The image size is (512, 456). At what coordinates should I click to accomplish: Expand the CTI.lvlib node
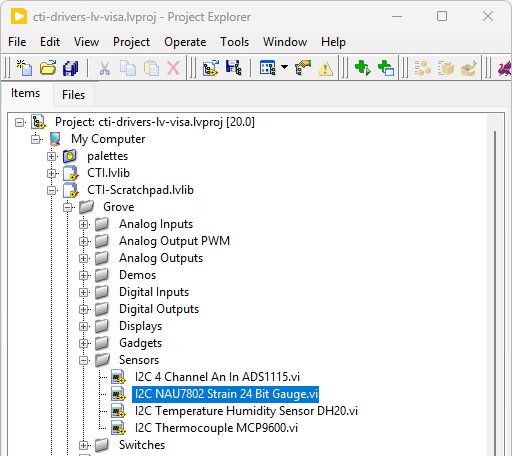(52, 173)
